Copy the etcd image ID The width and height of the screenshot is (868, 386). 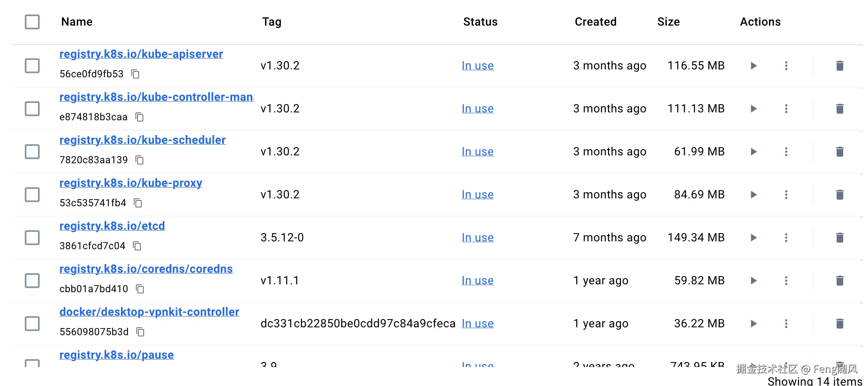(137, 246)
